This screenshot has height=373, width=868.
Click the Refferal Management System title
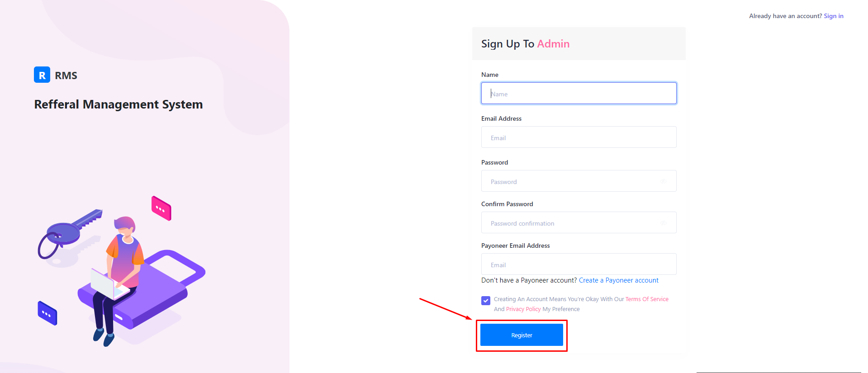[x=119, y=104]
